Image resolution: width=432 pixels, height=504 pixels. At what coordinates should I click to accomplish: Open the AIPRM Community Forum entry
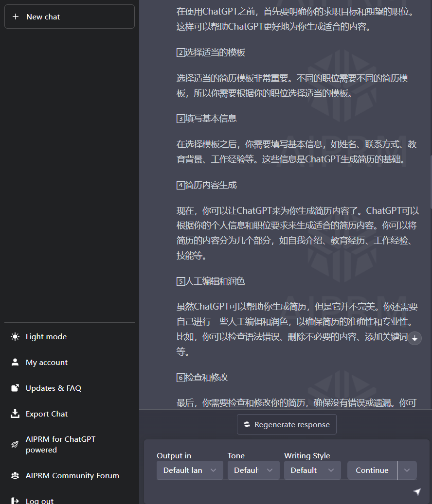72,475
